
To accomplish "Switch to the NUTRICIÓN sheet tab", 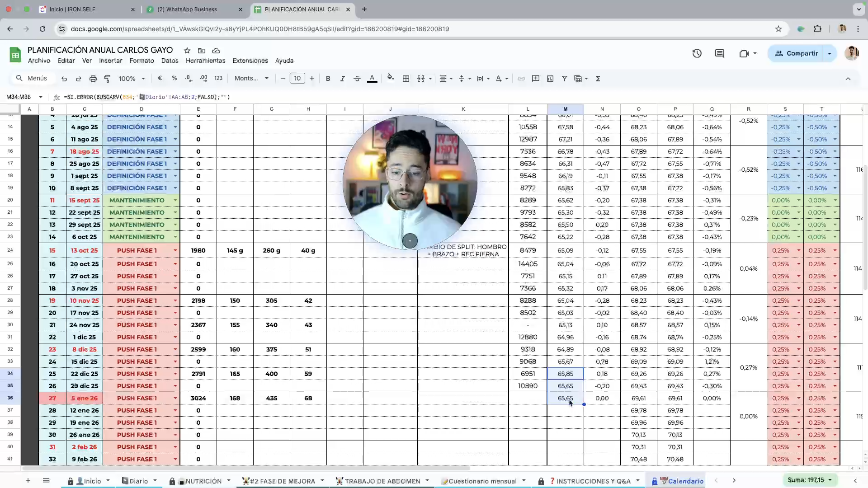I will point(203,481).
